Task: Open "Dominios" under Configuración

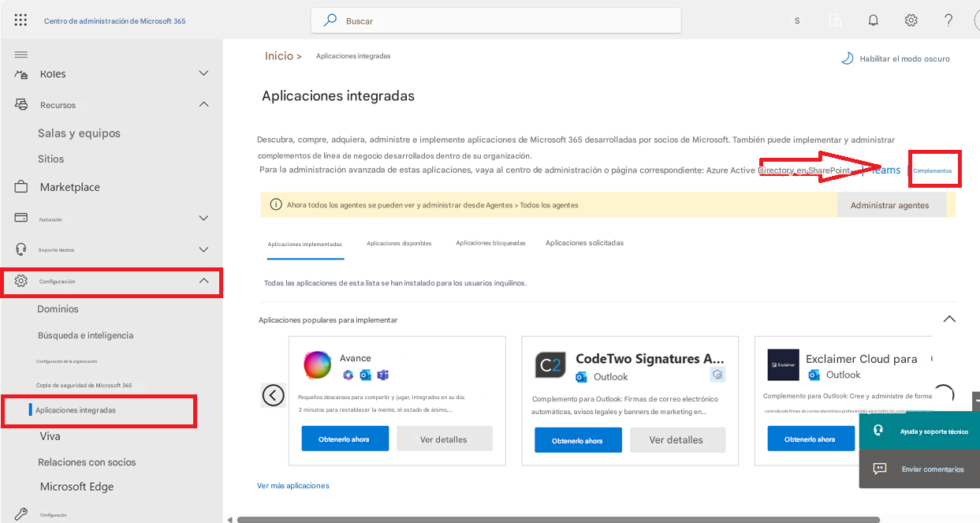Action: tap(58, 309)
